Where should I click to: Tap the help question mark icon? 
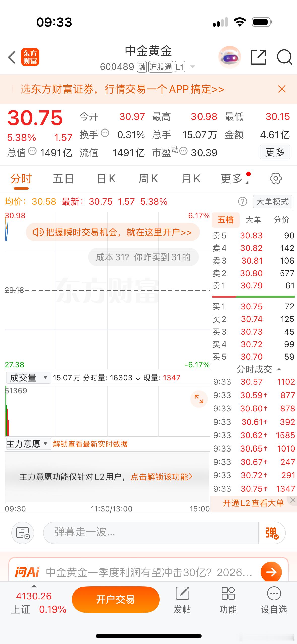[242, 201]
